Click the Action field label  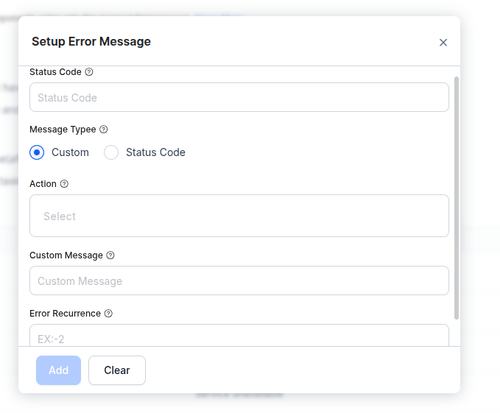43,184
